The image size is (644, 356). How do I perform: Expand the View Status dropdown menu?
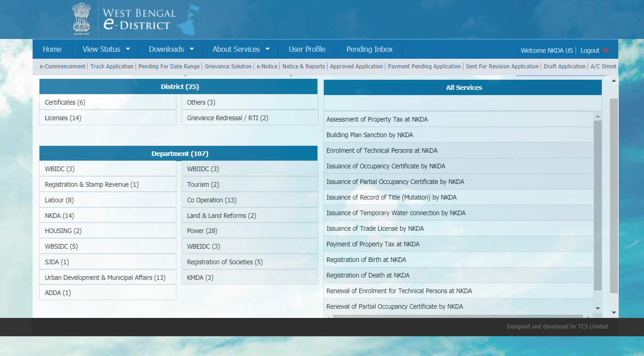(106, 49)
